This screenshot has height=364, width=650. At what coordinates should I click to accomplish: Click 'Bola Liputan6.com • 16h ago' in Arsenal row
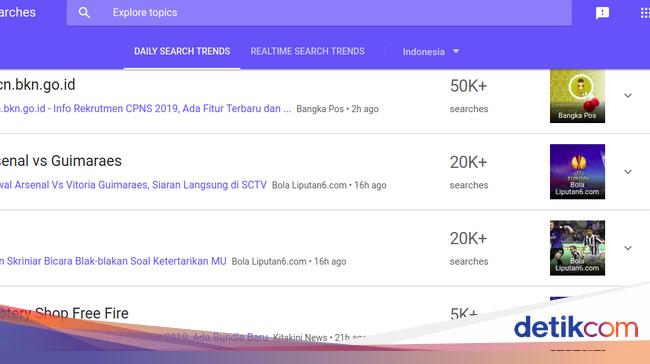(329, 185)
